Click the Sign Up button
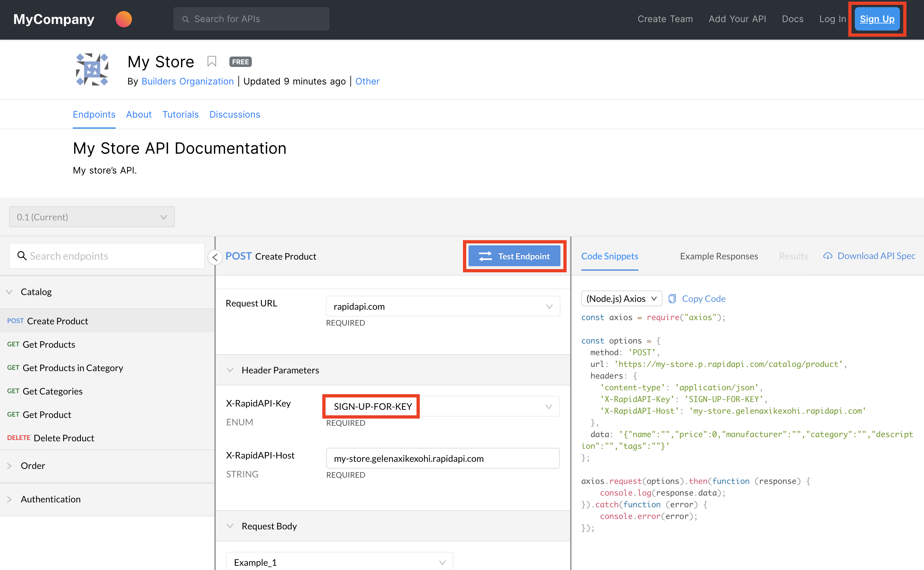Viewport: 924px width, 570px height. pos(877,19)
